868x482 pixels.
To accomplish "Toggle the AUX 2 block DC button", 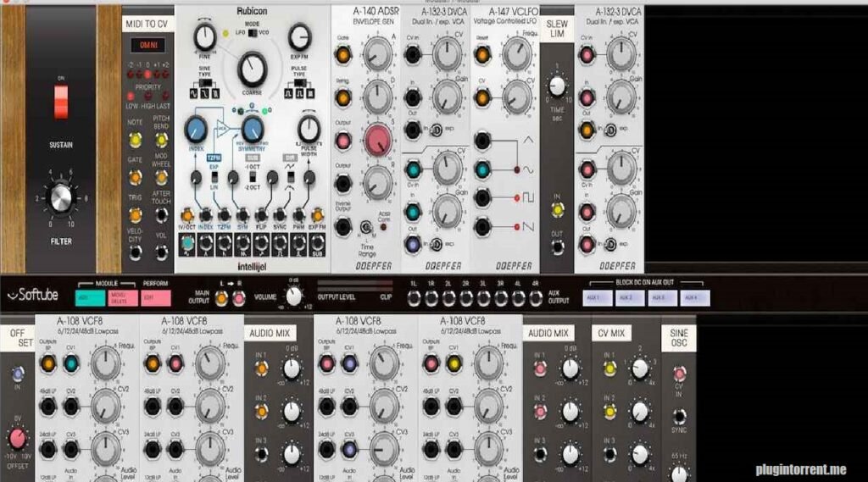I will [630, 298].
